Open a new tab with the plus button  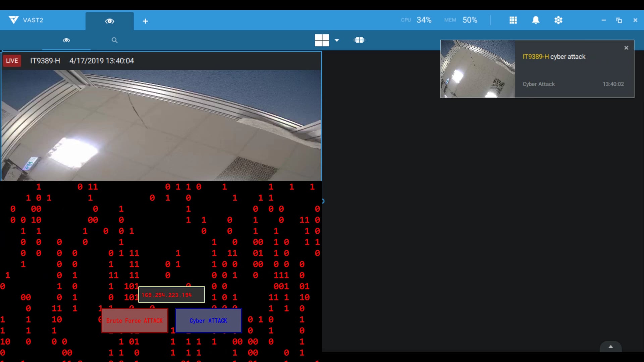tap(145, 21)
